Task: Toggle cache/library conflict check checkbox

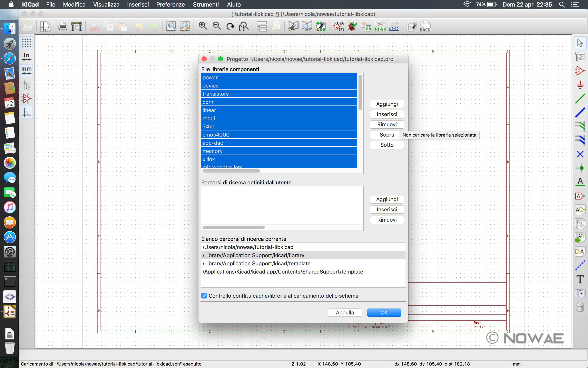Action: [204, 296]
